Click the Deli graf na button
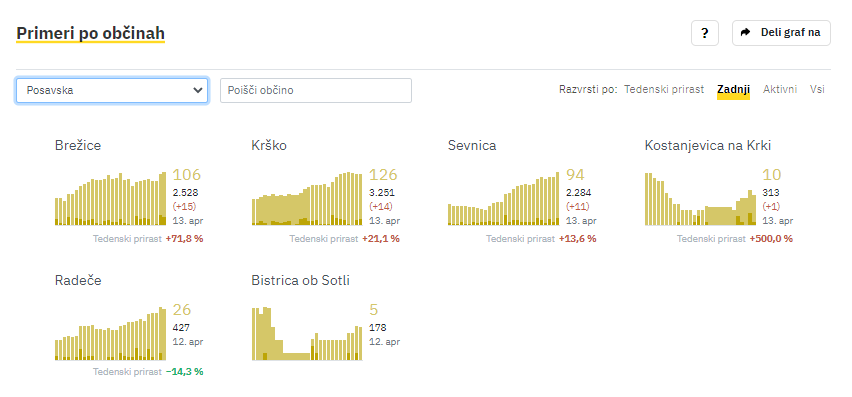 tap(781, 33)
